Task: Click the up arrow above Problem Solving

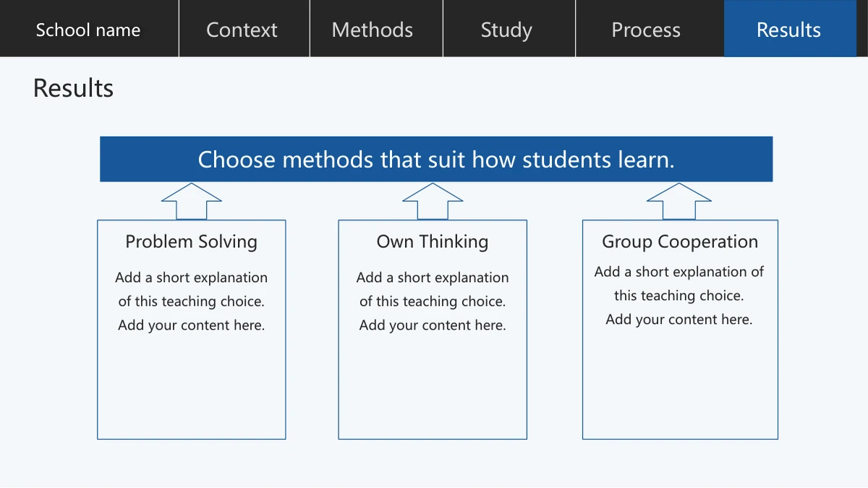Action: coord(192,201)
